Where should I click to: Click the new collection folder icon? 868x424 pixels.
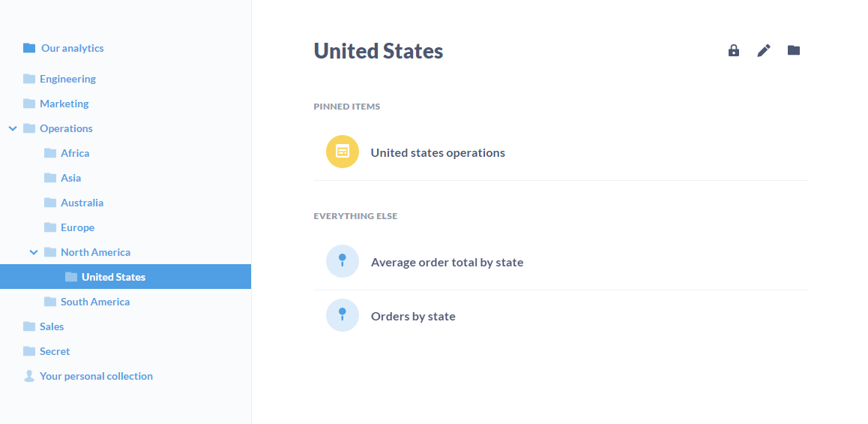point(794,50)
